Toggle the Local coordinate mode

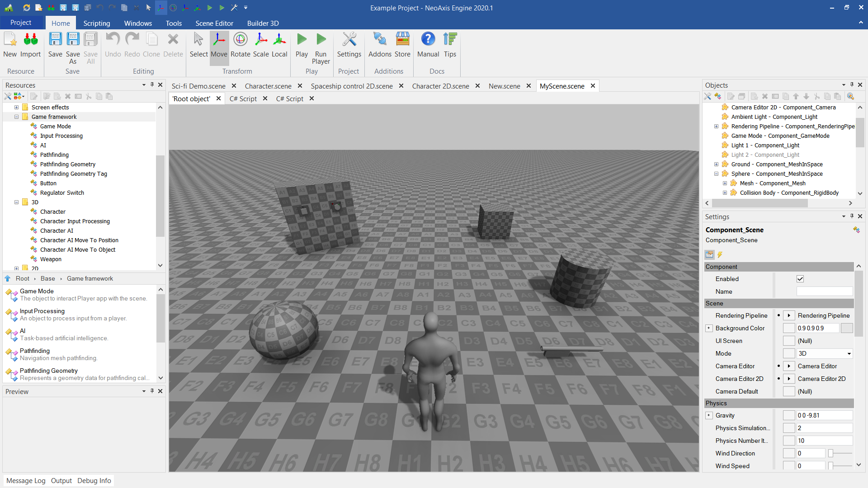[279, 40]
